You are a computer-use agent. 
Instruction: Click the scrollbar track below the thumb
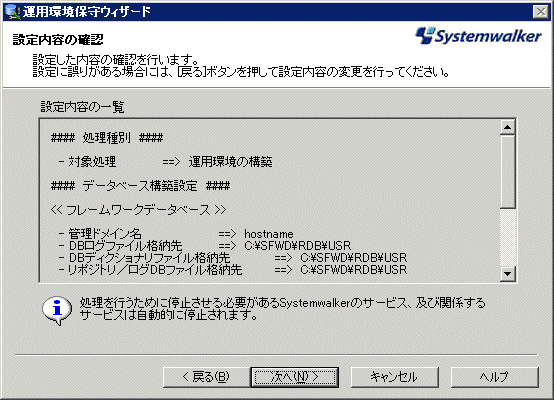click(x=508, y=237)
